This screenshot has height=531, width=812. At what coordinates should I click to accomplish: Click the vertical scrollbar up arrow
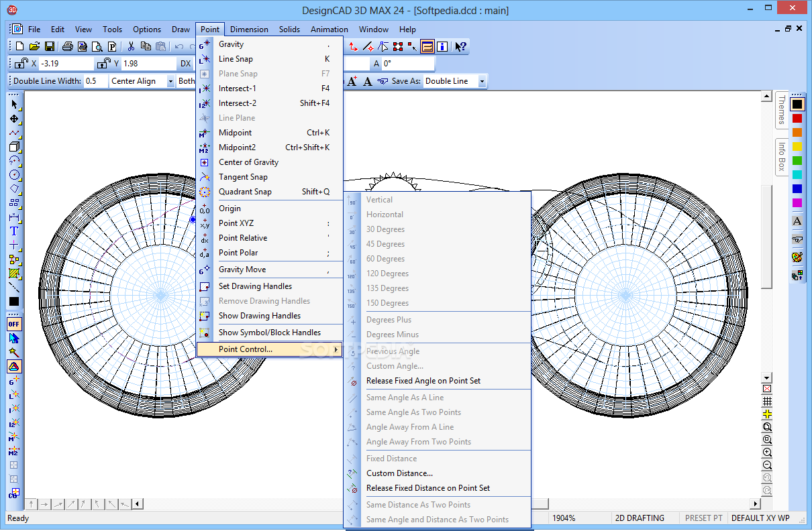pyautogui.click(x=767, y=97)
